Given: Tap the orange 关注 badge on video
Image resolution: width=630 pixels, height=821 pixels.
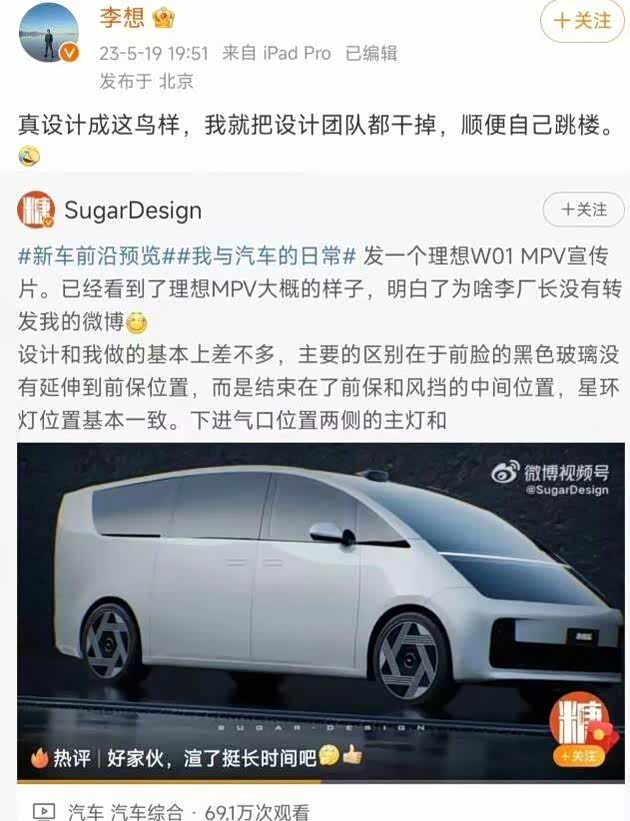Looking at the screenshot, I should click(578, 756).
